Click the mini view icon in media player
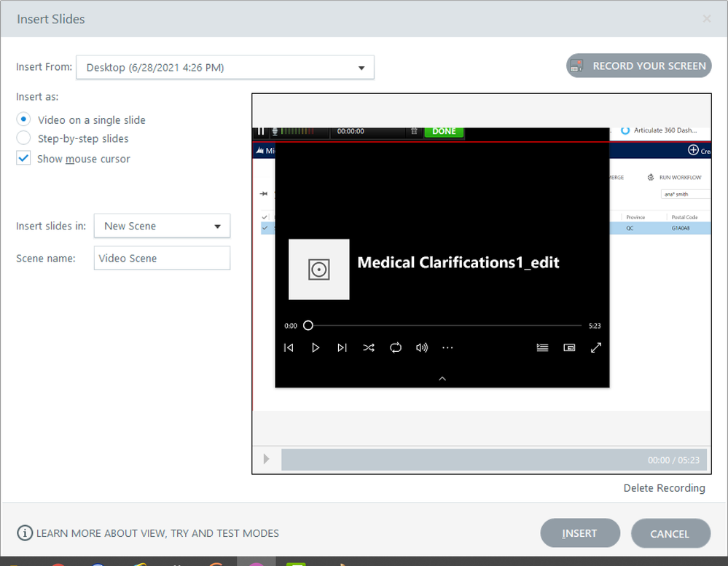Viewport: 728px width, 566px height. [x=569, y=347]
